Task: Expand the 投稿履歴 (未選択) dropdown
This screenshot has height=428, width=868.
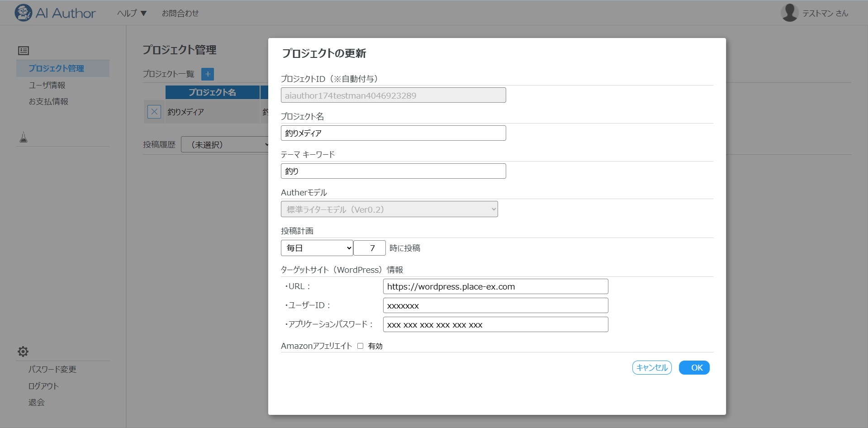Action: pyautogui.click(x=225, y=145)
